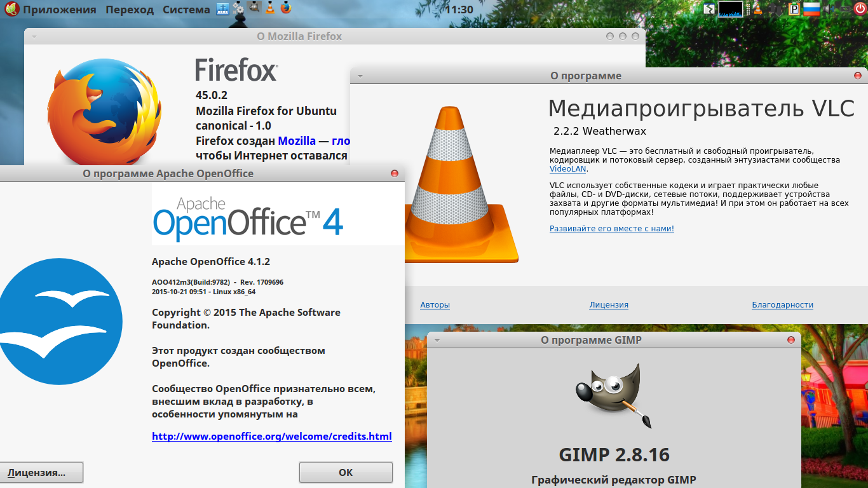Click the GIMP launcher icon in top panel
The height and width of the screenshot is (488, 868).
tap(254, 9)
